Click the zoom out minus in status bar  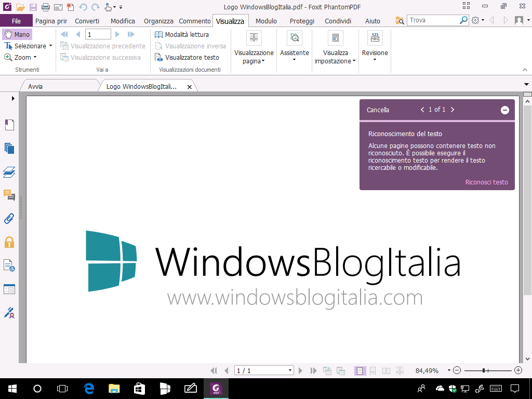pos(457,370)
